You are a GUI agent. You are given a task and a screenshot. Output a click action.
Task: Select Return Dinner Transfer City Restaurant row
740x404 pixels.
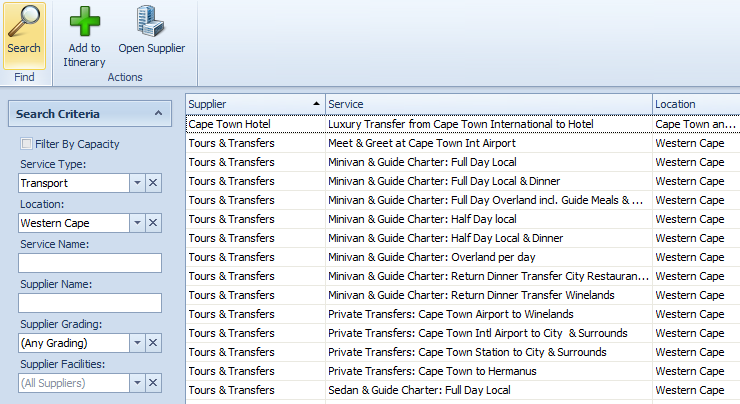click(488, 276)
